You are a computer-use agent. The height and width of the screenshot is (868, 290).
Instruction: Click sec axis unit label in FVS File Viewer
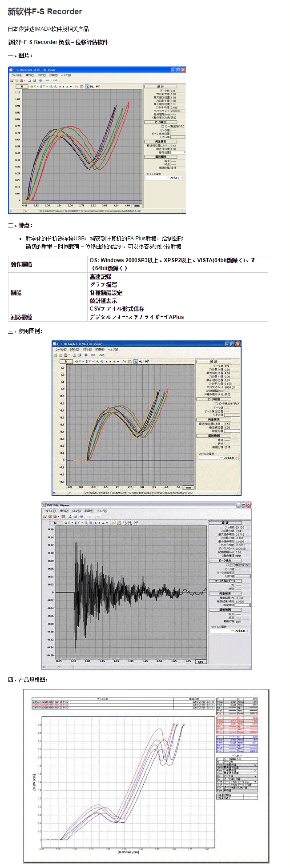[201, 661]
